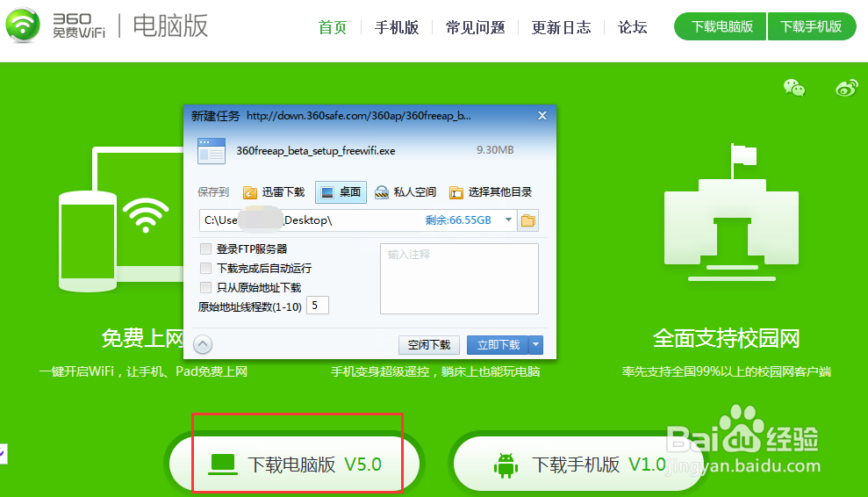Screen dimensions: 868x497
Task: Click the Android robot icon
Action: click(x=506, y=465)
